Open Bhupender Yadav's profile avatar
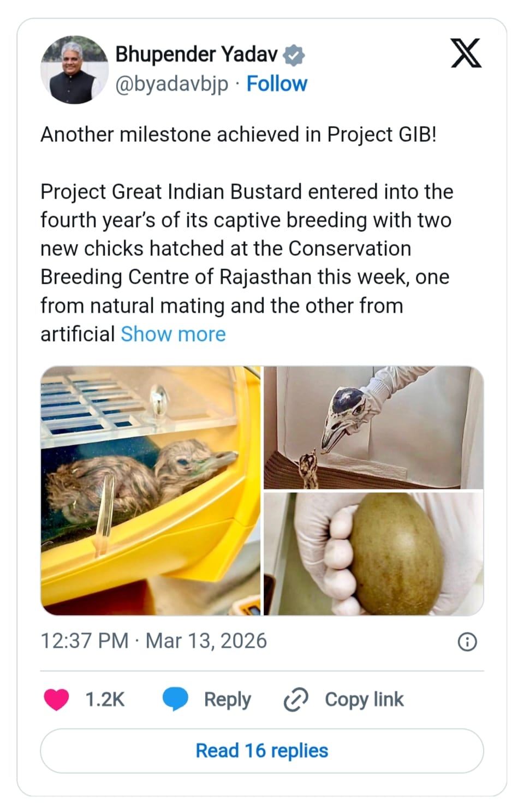The image size is (524, 812). [74, 69]
